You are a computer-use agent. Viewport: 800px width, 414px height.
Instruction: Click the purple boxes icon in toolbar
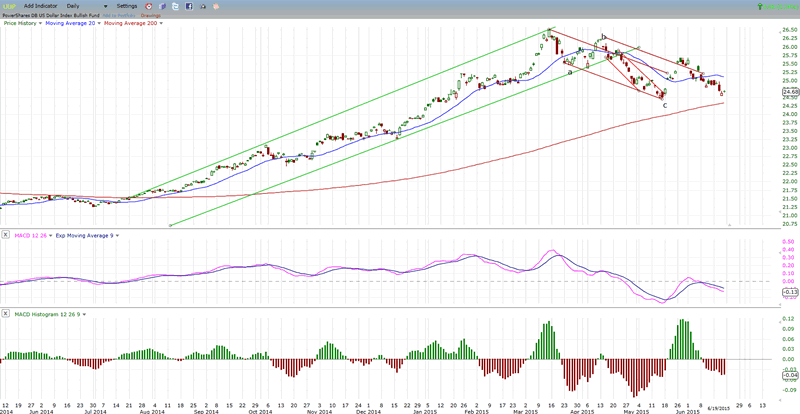[x=162, y=6]
